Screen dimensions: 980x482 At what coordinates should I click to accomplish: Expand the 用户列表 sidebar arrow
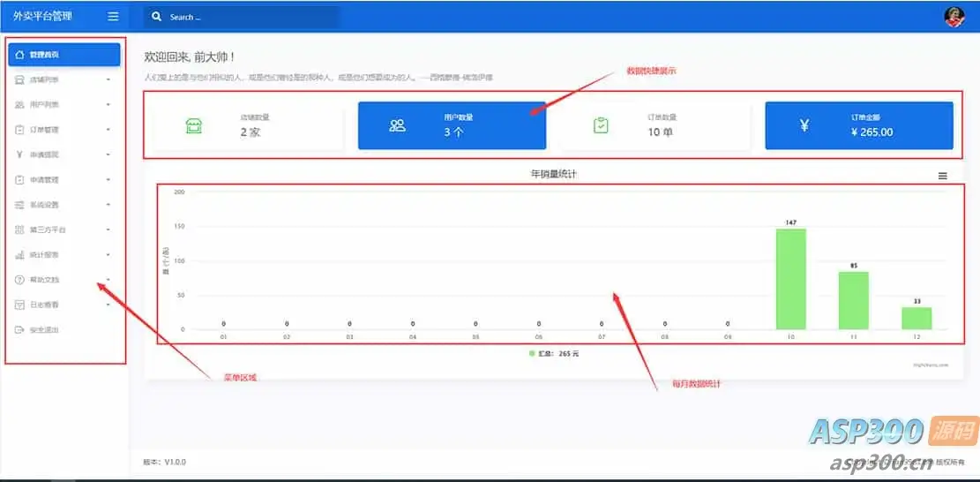click(108, 105)
